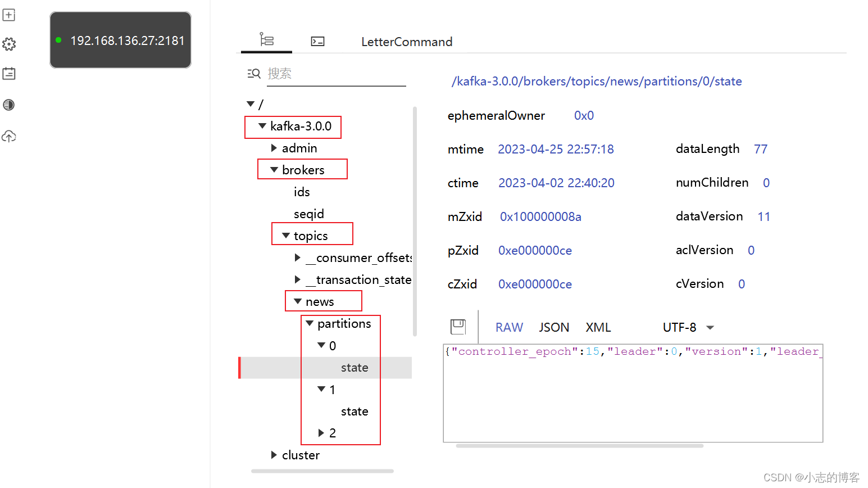Collapse the topics node
This screenshot has height=488, width=868.
coord(286,236)
